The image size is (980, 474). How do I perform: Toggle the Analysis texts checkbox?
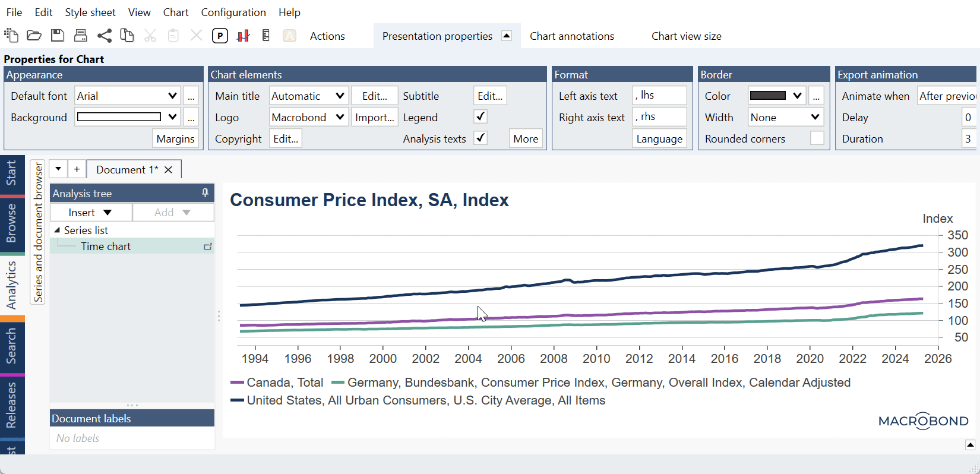[480, 138]
